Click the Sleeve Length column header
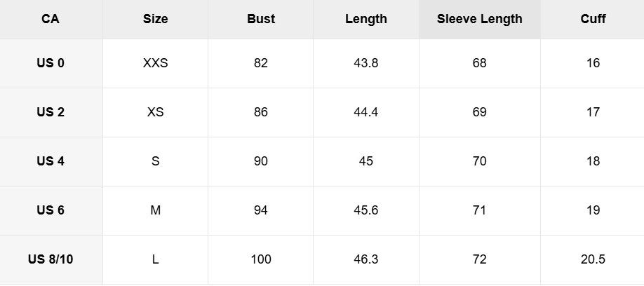Screen dimensions: 644x286 pos(479,19)
